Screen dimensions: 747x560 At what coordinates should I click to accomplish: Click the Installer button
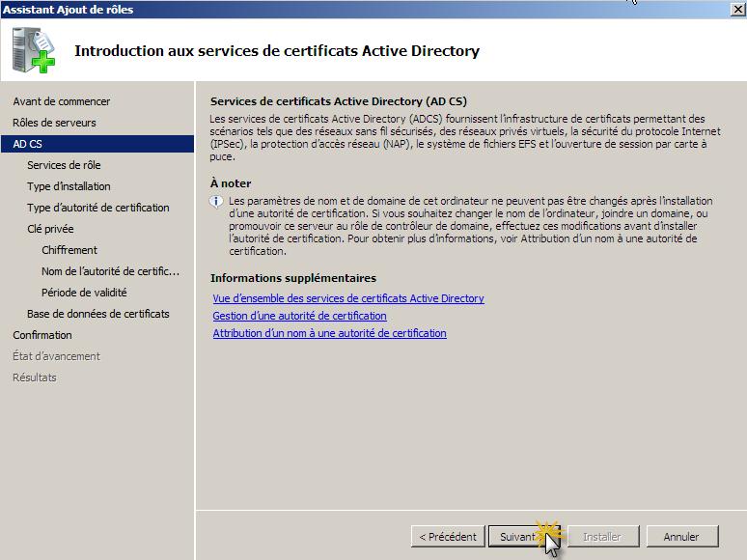pyautogui.click(x=602, y=537)
